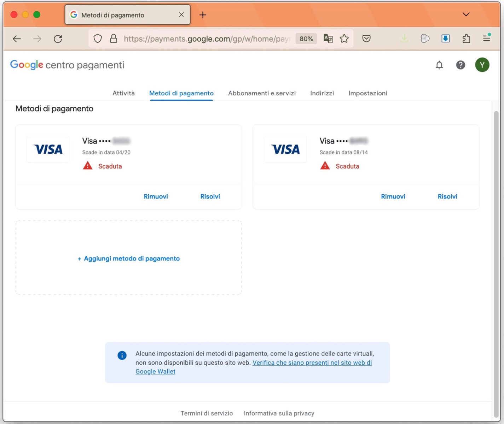Open Informativa sulla privacy in the footer
The image size is (504, 424).
(279, 413)
